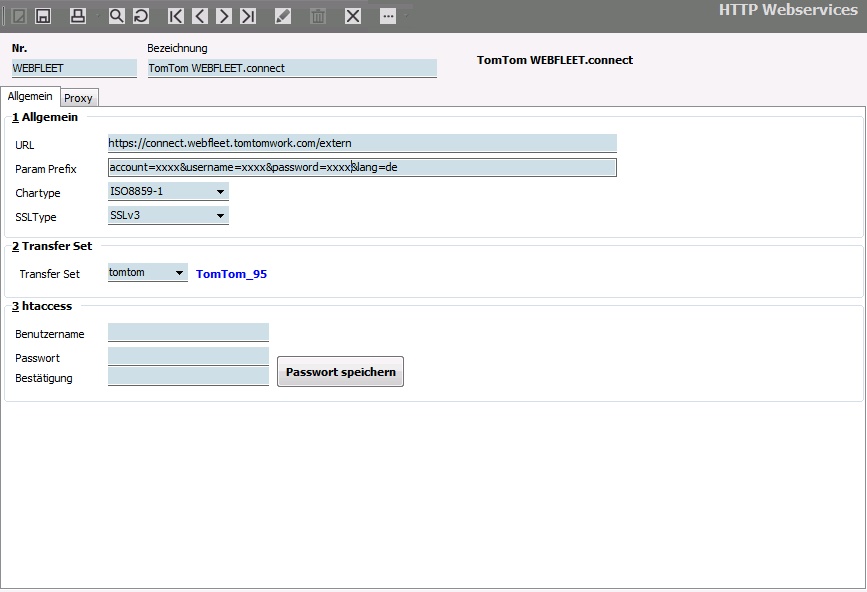Open the print options dropdown arrow
Image resolution: width=867 pixels, height=592 pixels.
(x=97, y=16)
